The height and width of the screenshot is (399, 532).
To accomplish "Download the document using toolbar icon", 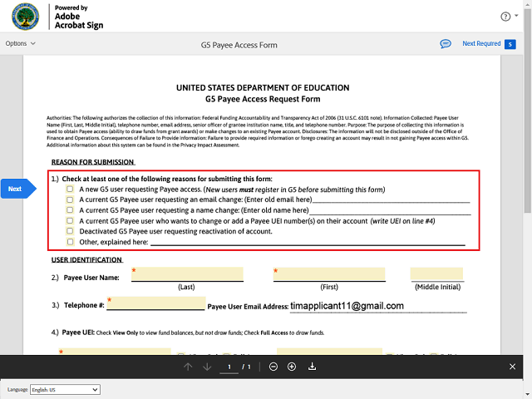I will click(313, 367).
